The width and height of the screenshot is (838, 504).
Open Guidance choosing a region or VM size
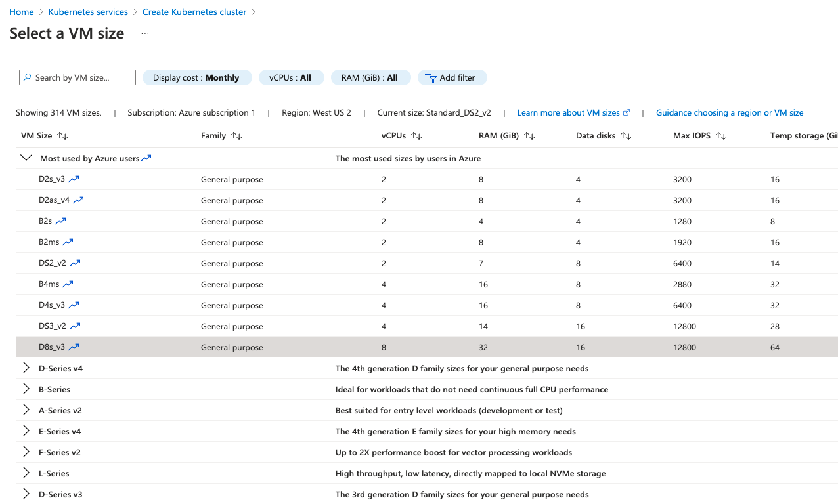click(x=730, y=112)
